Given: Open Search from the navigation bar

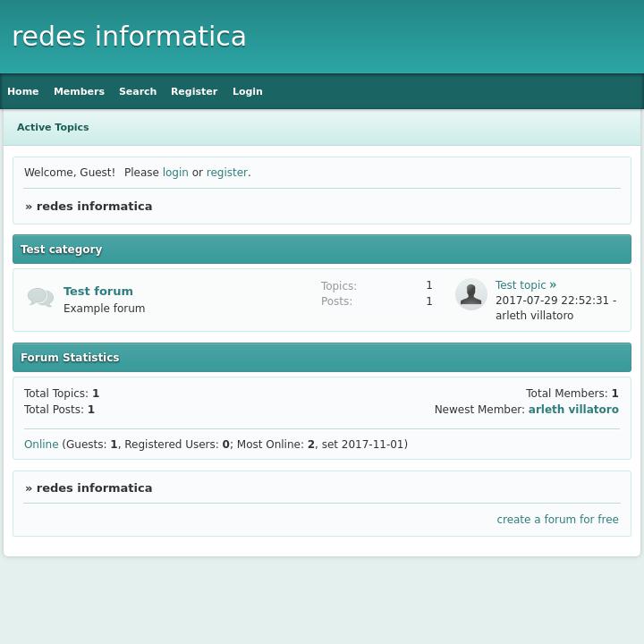Looking at the screenshot, I should click(138, 91).
